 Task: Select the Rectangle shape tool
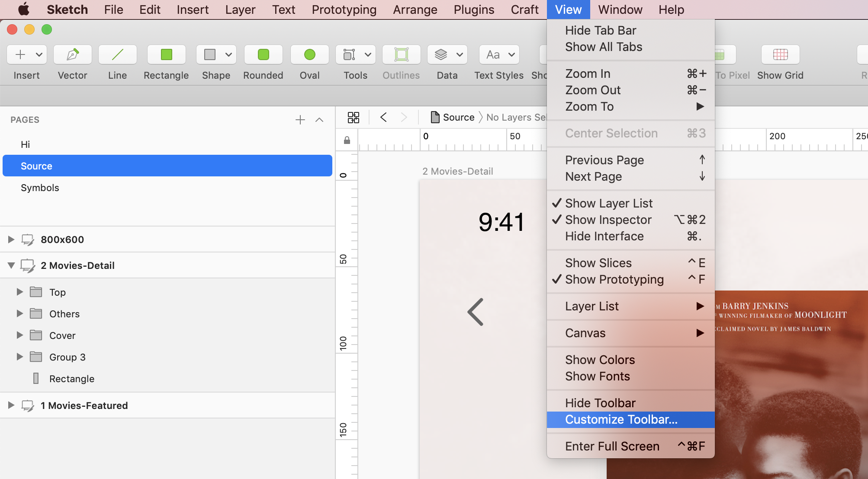click(166, 55)
